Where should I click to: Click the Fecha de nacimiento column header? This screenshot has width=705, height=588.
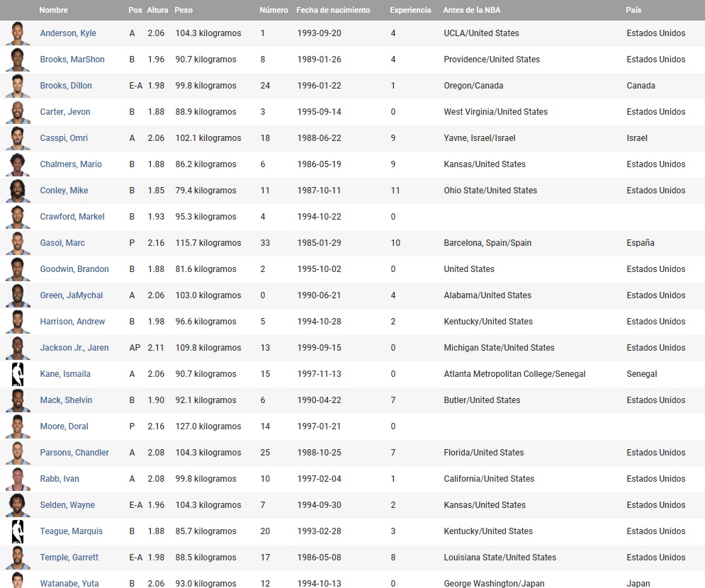click(x=333, y=10)
